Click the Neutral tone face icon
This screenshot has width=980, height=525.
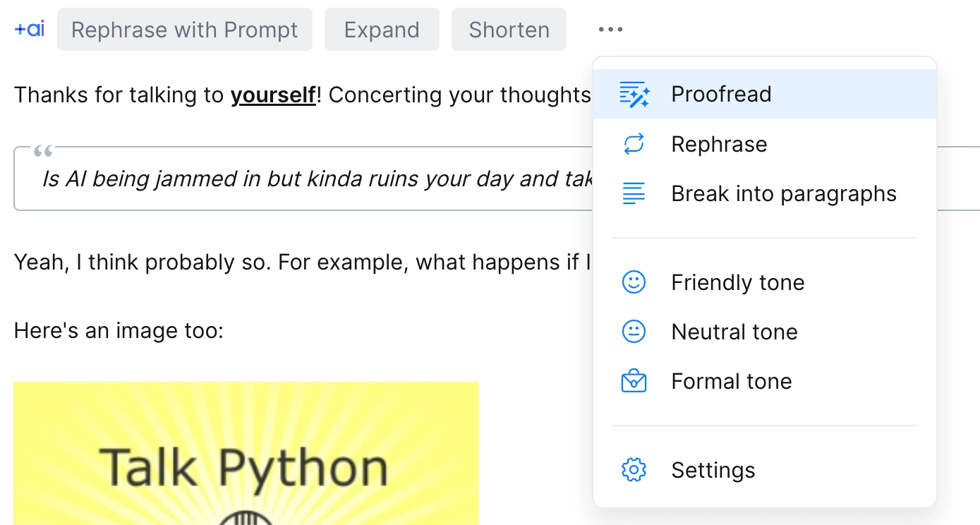634,332
